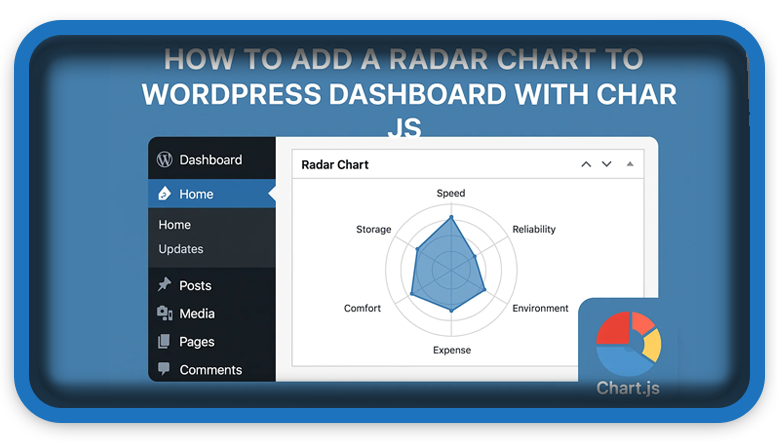Collapse the Radar Chart panel with the triangle toggle
The width and height of the screenshot is (777, 441).
(630, 164)
